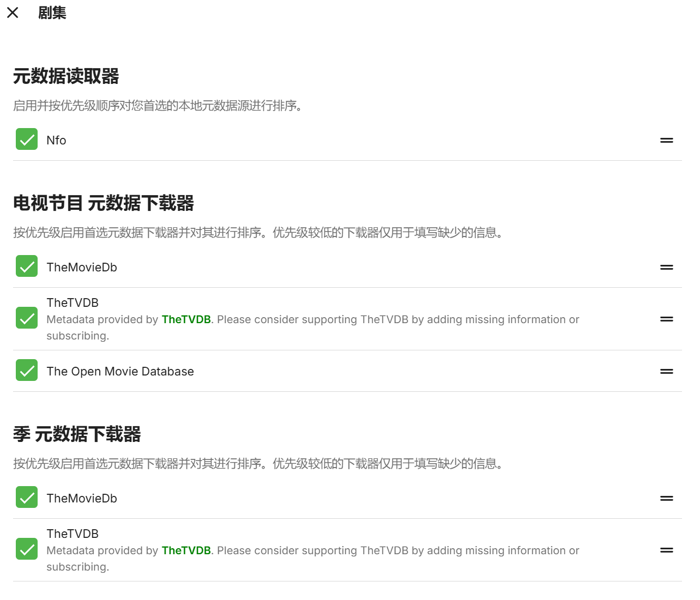700x600 pixels.
Task: Uncheck TheMovieDb in TV show downloaders
Action: (x=26, y=266)
